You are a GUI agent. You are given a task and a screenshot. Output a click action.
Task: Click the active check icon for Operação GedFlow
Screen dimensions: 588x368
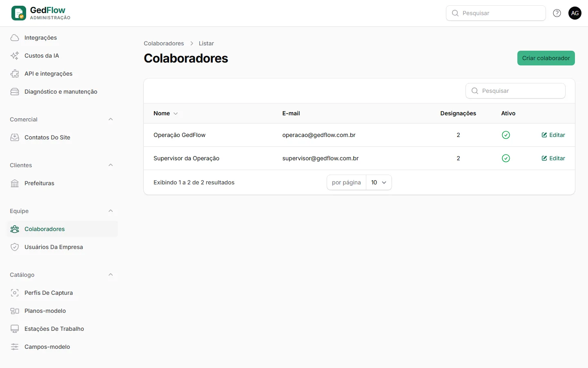pos(506,135)
